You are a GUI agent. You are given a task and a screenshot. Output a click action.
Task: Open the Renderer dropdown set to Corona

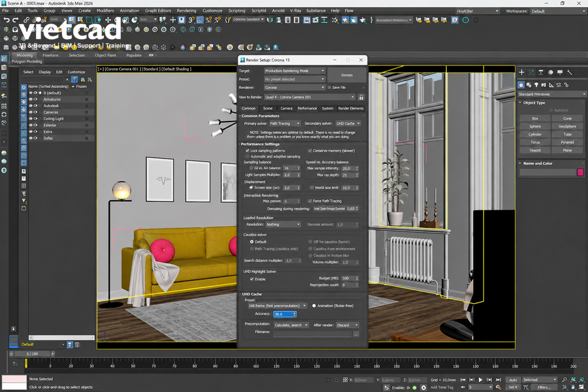[295, 88]
